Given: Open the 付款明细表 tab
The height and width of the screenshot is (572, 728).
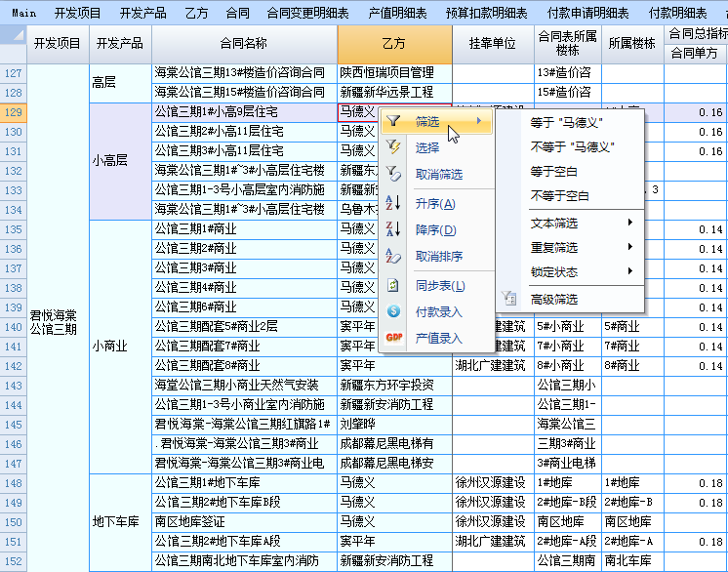Looking at the screenshot, I should click(x=678, y=13).
